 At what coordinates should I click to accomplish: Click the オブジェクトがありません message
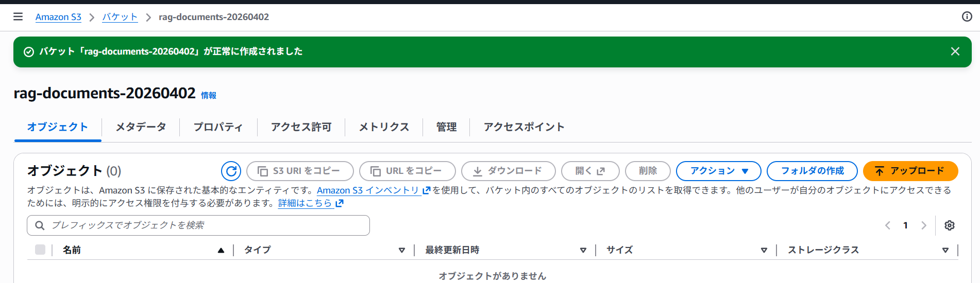point(492,276)
